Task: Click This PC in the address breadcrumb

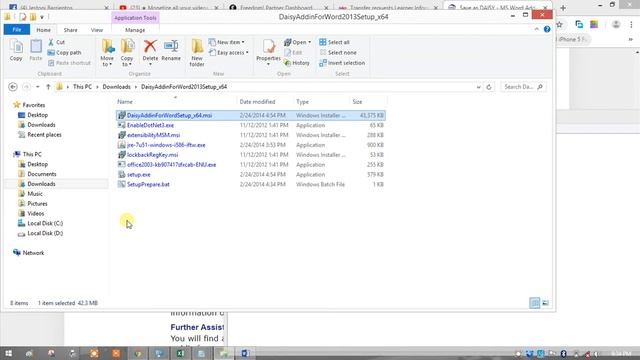Action: 82,87
